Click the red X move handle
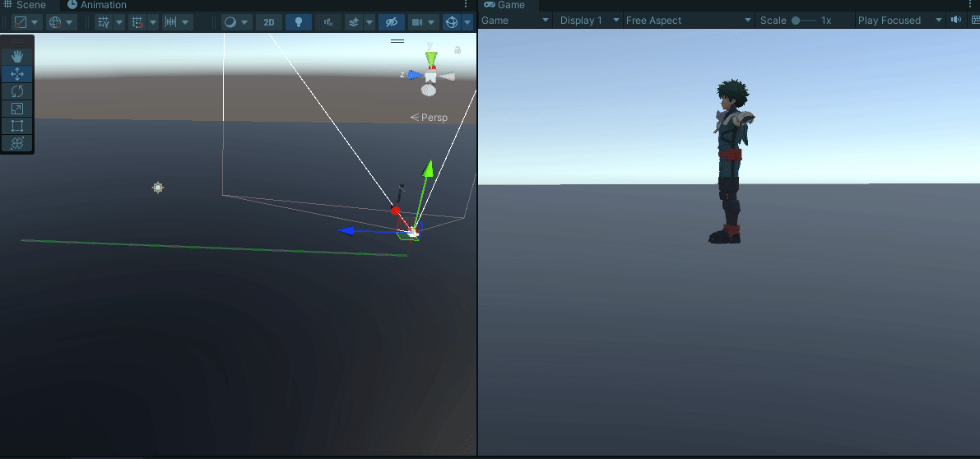The width and height of the screenshot is (980, 459). (395, 211)
